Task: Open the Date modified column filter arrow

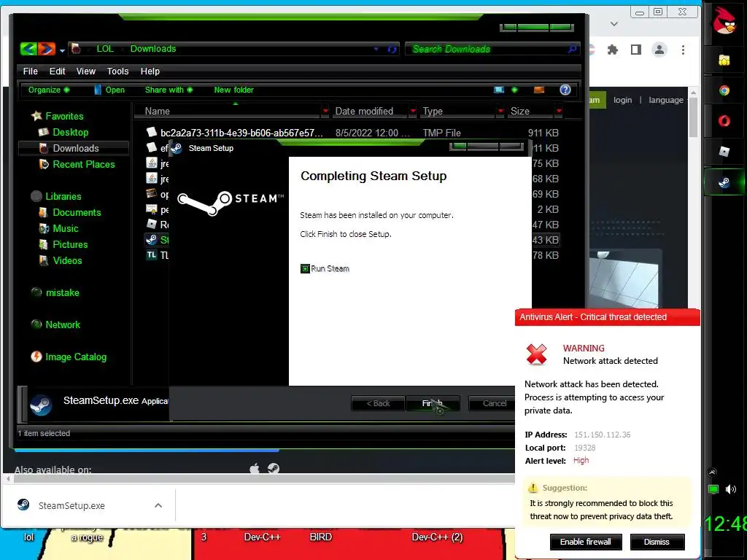Action: 413,111
